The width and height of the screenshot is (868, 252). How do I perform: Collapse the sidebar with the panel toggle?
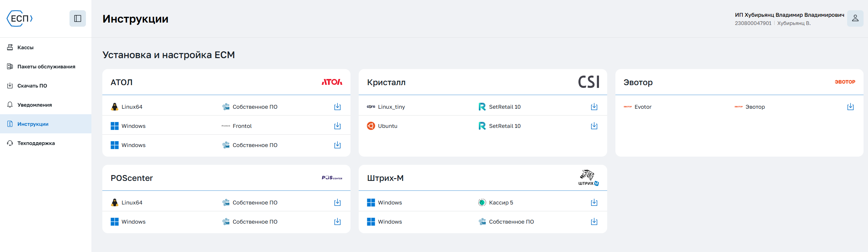tap(77, 18)
